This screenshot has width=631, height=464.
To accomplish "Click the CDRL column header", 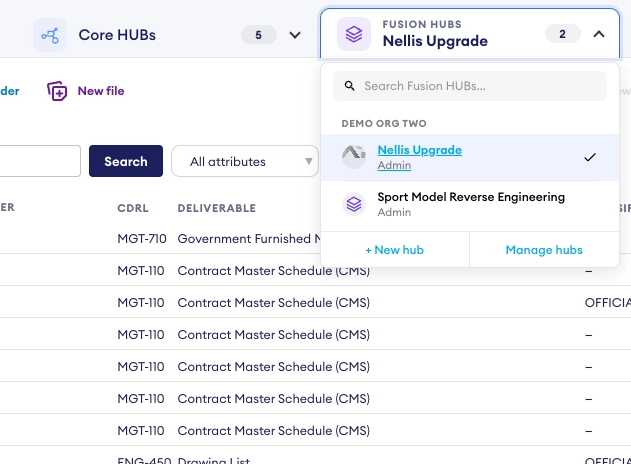I will (x=133, y=208).
